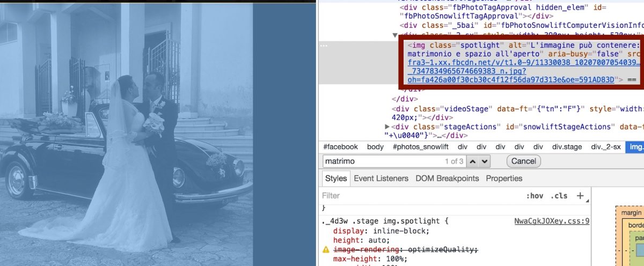Select the Styles tab
644x266 pixels.
click(x=336, y=178)
